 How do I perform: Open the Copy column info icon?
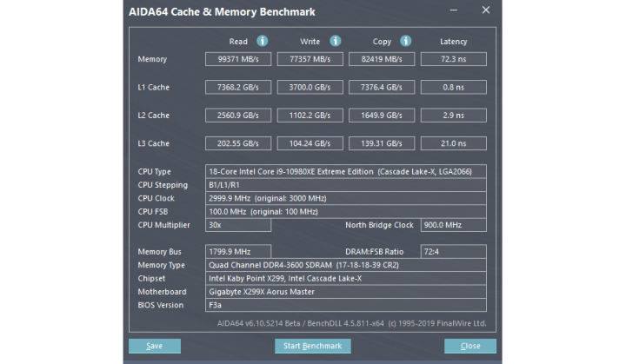click(406, 41)
